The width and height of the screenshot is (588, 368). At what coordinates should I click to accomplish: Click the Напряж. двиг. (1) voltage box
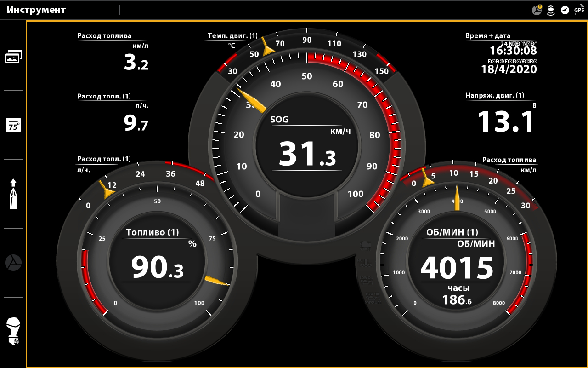[x=501, y=114]
